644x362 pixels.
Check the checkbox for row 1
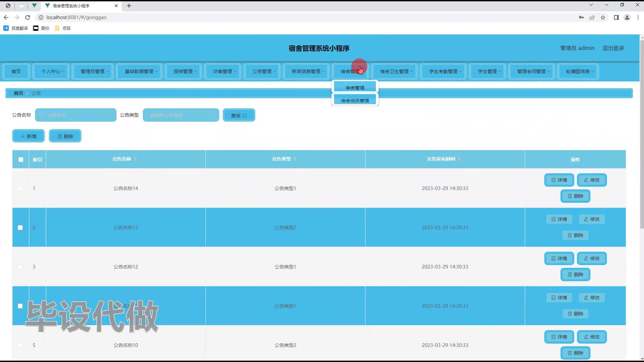[x=20, y=188]
